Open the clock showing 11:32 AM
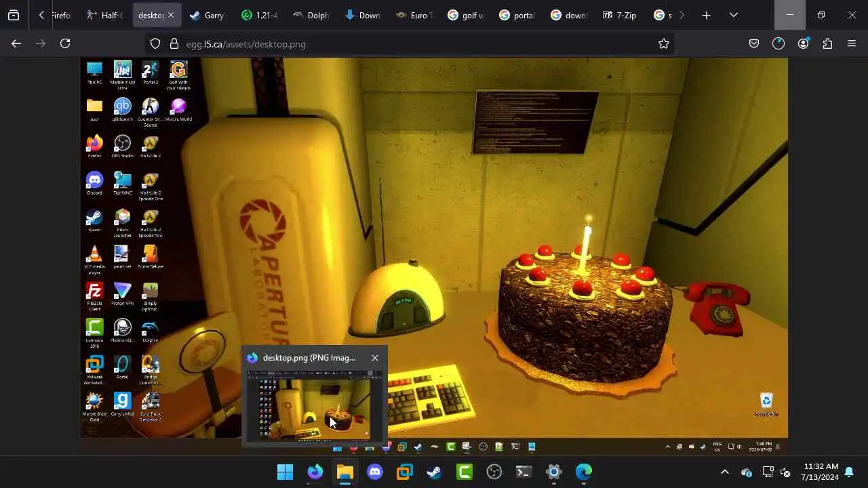Screen dimensions: 868x488 tap(821, 472)
